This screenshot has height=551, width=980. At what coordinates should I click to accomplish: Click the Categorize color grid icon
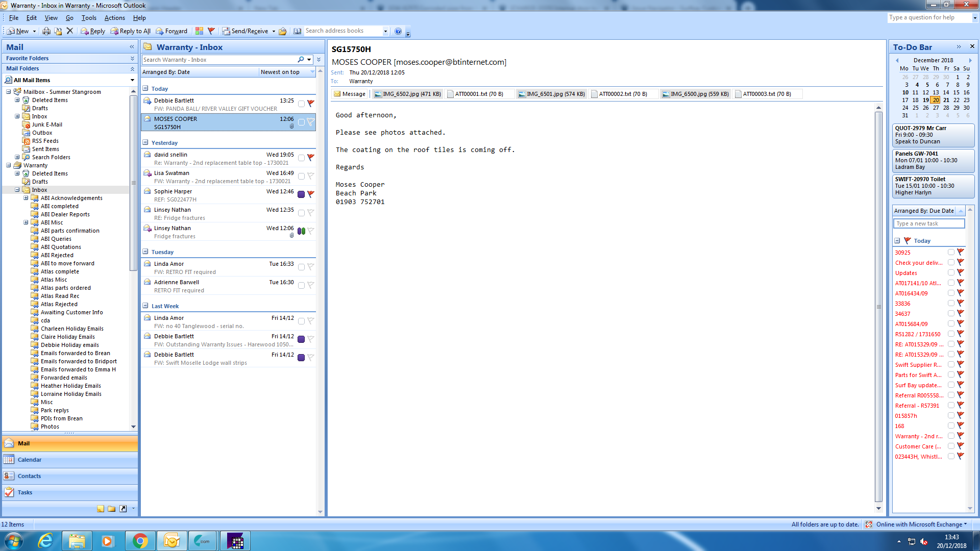click(x=199, y=31)
